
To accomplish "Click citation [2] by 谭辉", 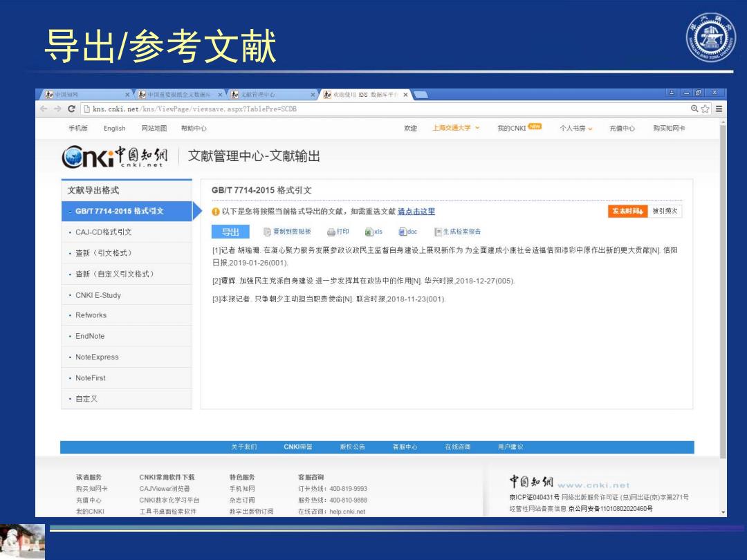I will tap(364, 281).
